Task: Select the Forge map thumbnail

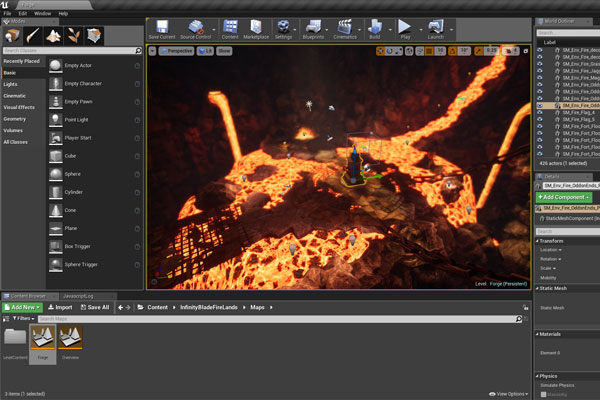Action: coord(42,338)
